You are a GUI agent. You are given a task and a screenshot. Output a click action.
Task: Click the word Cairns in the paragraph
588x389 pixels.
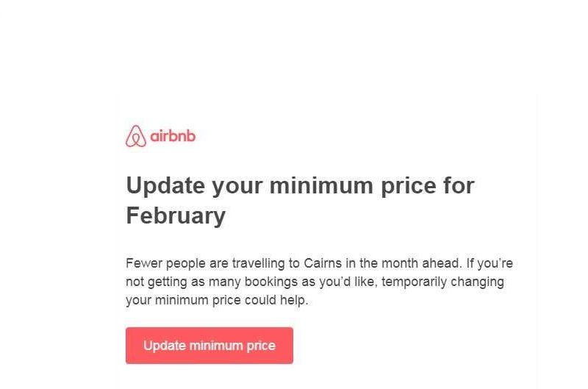tap(323, 263)
